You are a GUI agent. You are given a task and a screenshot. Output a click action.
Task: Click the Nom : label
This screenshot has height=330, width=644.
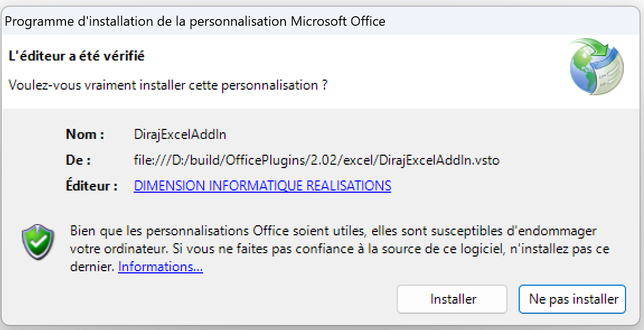(85, 134)
